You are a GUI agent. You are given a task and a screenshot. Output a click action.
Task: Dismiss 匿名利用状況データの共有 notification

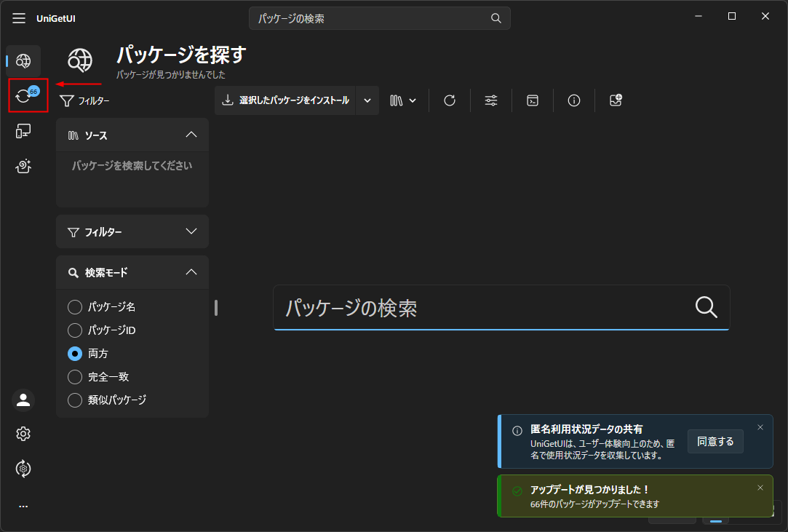[760, 427]
